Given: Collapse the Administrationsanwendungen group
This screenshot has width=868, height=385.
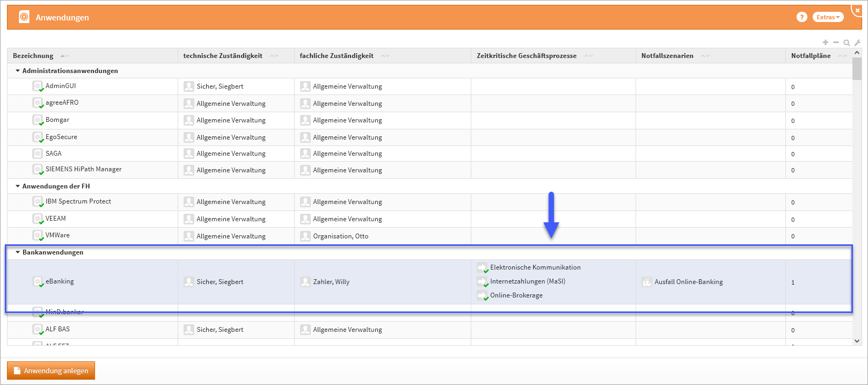Looking at the screenshot, I should [x=18, y=71].
